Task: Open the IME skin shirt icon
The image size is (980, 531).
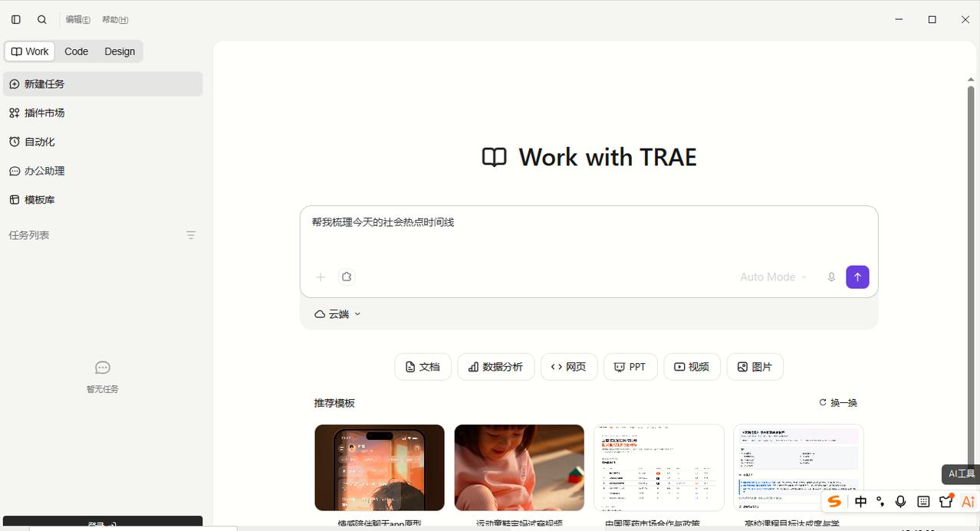Action: click(x=945, y=502)
